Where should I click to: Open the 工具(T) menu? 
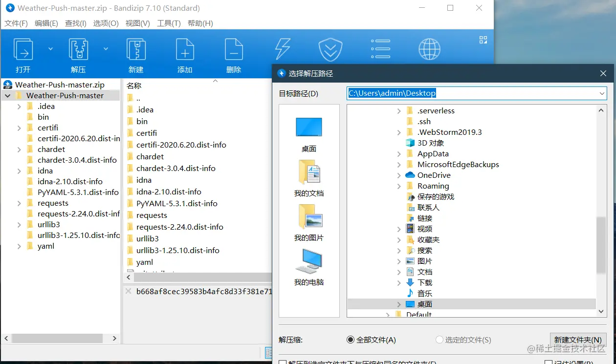click(x=169, y=23)
